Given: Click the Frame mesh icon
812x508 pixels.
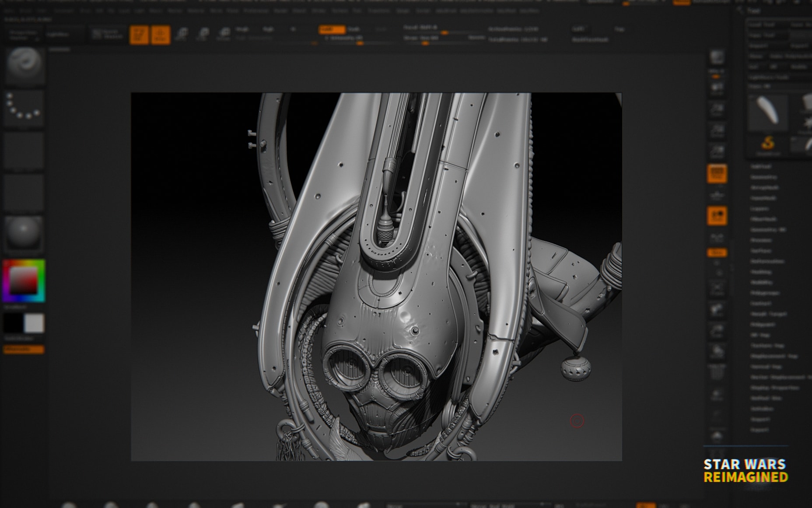Looking at the screenshot, I should coord(717,289).
